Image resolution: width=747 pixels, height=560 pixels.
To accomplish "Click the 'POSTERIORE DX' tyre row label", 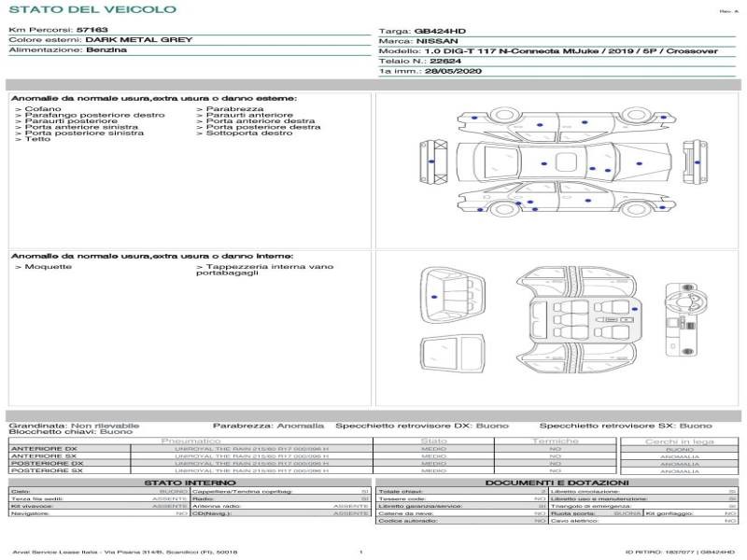I will (x=47, y=463).
